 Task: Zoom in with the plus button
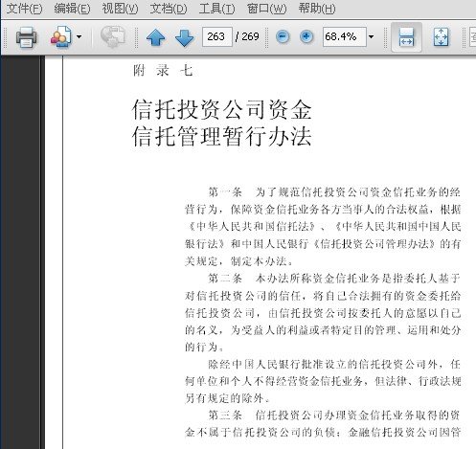coord(306,36)
